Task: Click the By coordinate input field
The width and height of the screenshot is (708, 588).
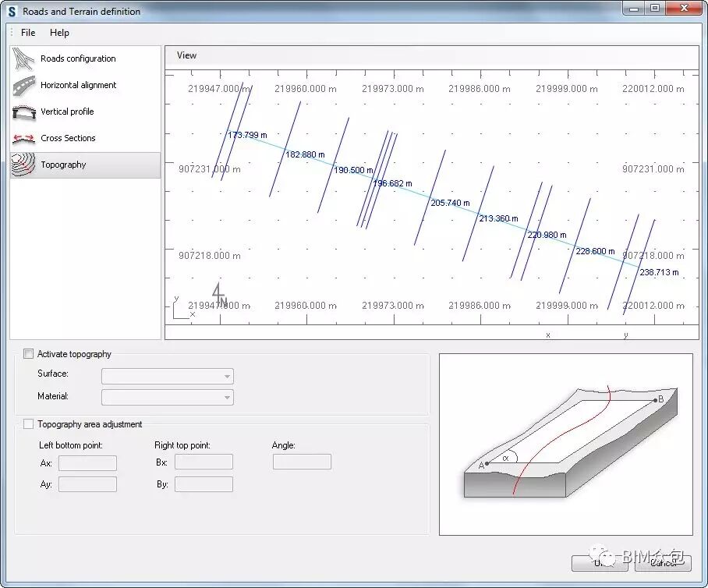Action: pyautogui.click(x=204, y=484)
